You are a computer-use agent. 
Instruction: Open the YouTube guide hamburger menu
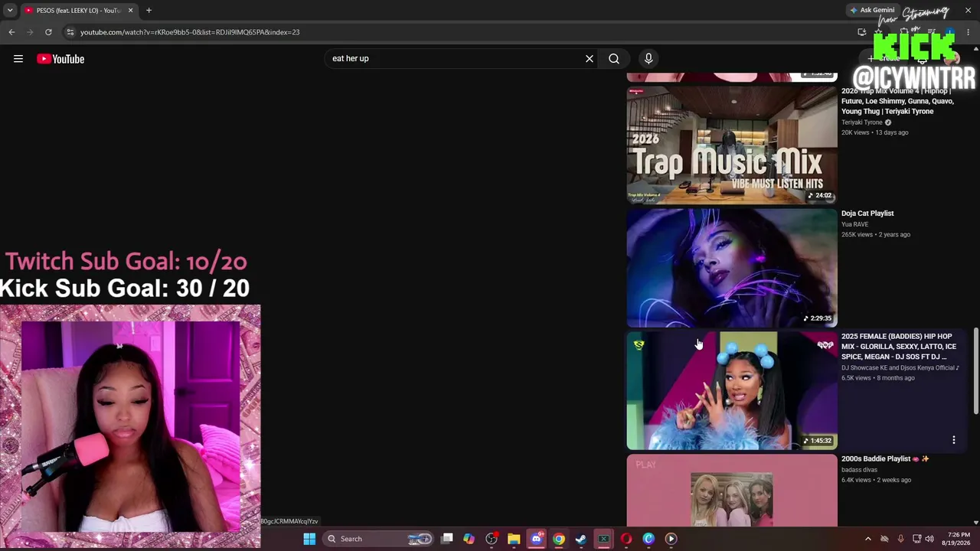click(x=18, y=59)
